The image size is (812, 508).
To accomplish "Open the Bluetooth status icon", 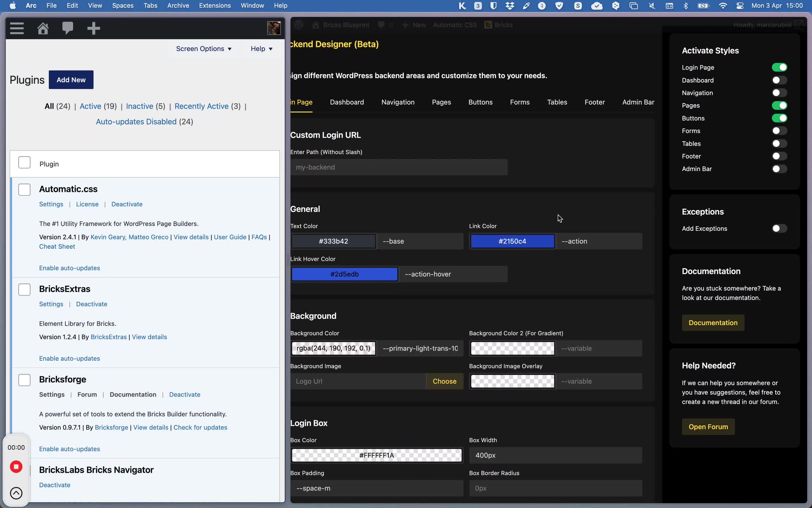I will (x=685, y=5).
